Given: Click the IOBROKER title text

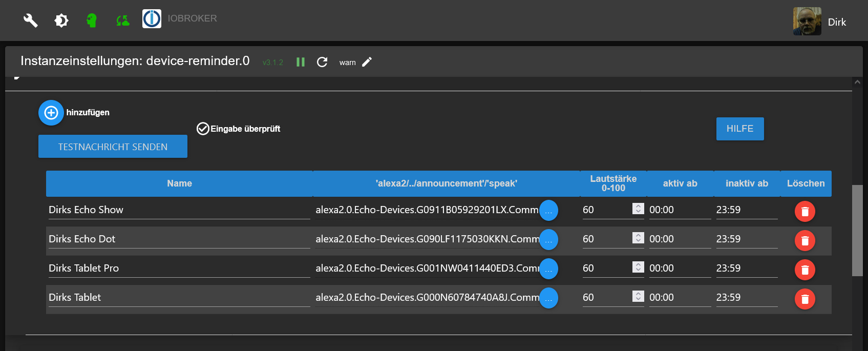Looking at the screenshot, I should [x=192, y=18].
